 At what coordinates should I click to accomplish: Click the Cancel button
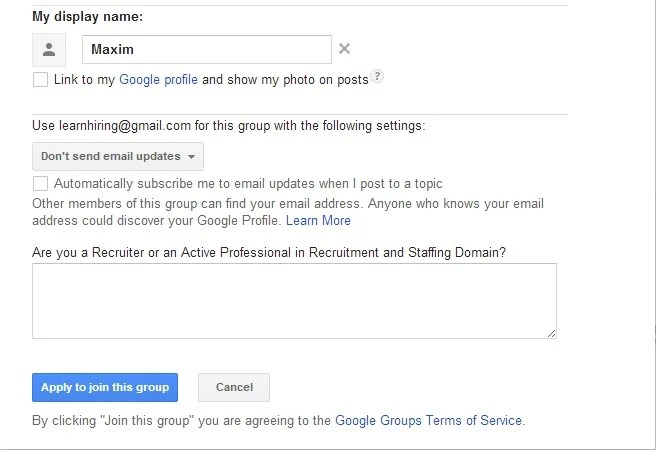[234, 388]
